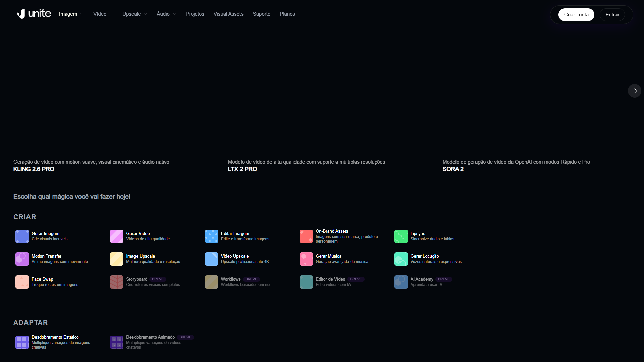Screen dimensions: 644x362
Task: Click the Video Upscale label
Action: [235, 256]
